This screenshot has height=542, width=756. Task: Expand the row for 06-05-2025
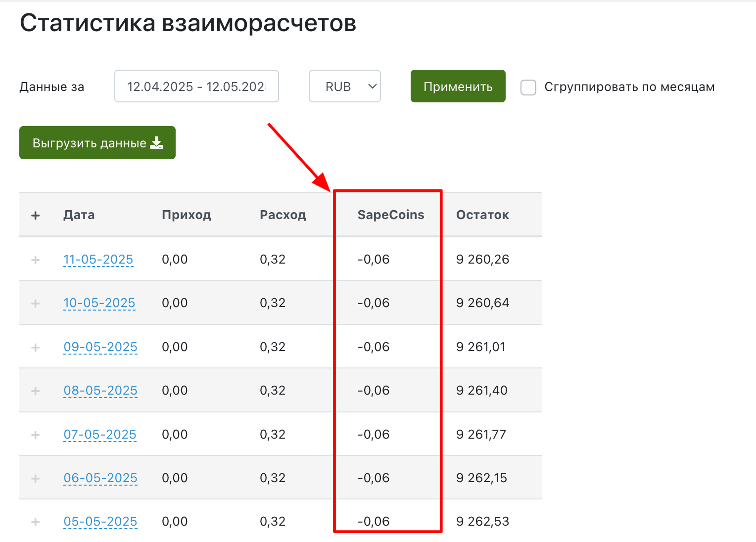(x=36, y=477)
